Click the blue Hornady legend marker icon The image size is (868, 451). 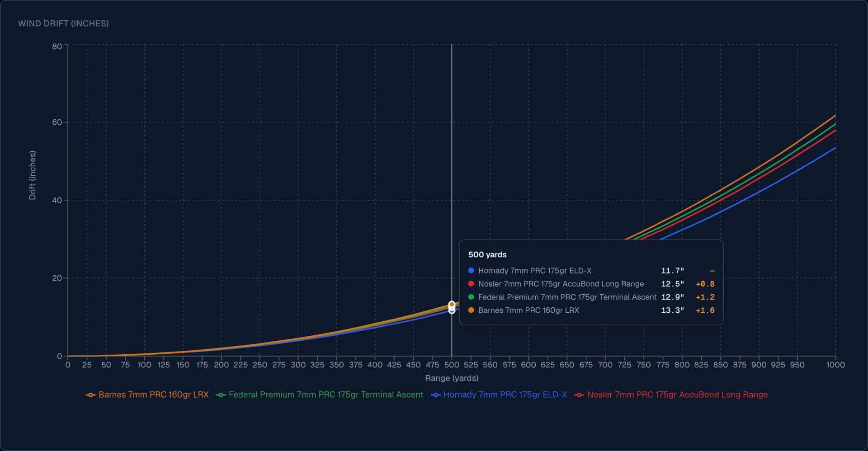436,395
